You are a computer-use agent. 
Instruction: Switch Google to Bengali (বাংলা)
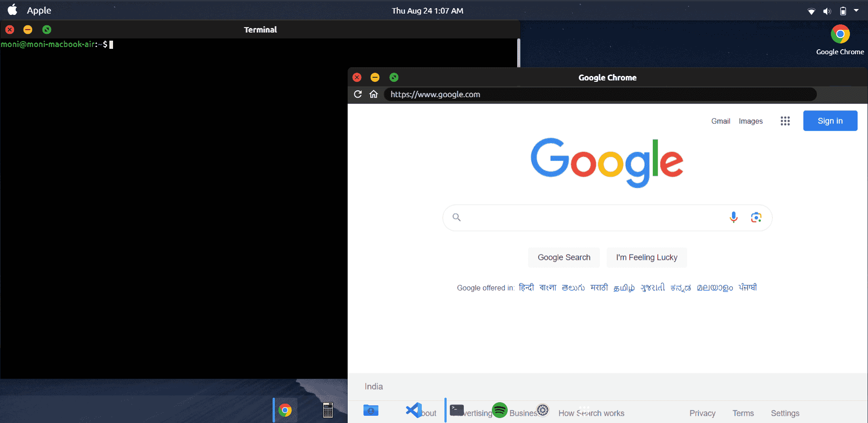(547, 287)
